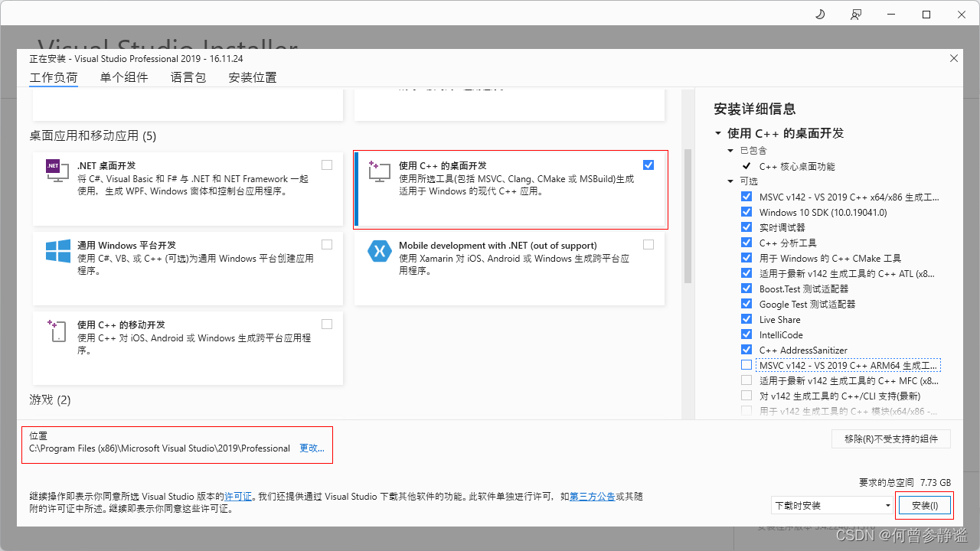Uncheck the C++ 分析工具 component
980x551 pixels.
point(746,243)
